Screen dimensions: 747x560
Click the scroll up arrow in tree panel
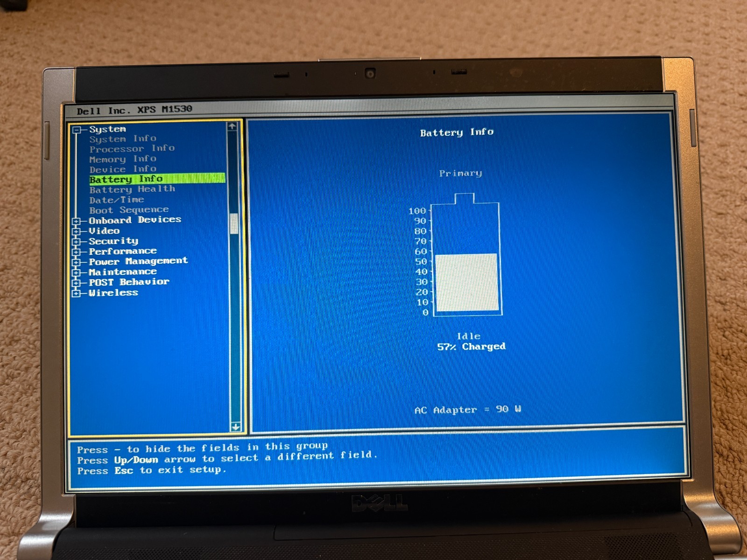[x=233, y=126]
